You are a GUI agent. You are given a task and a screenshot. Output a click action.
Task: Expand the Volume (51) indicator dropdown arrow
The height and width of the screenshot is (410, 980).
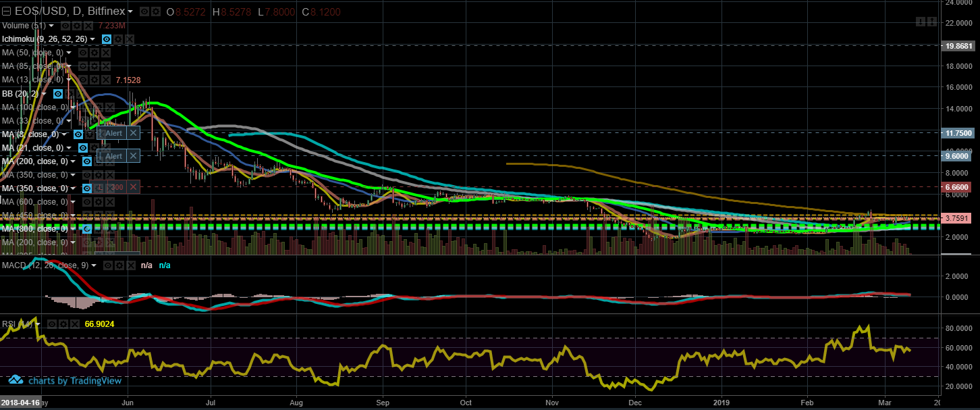pyautogui.click(x=51, y=26)
